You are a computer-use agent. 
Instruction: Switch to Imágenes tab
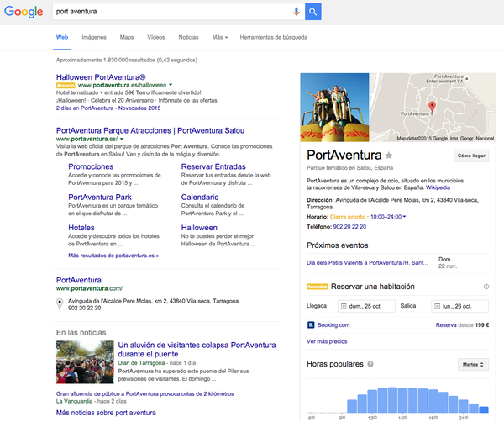coord(94,37)
